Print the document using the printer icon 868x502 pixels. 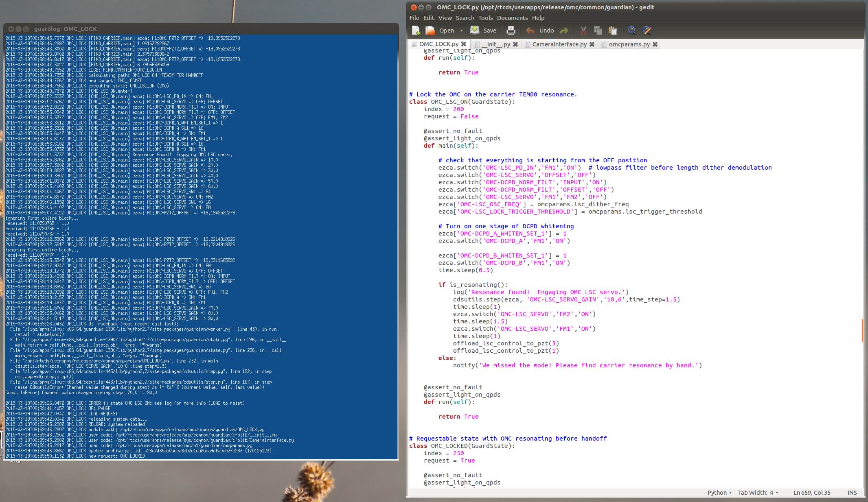tap(511, 31)
